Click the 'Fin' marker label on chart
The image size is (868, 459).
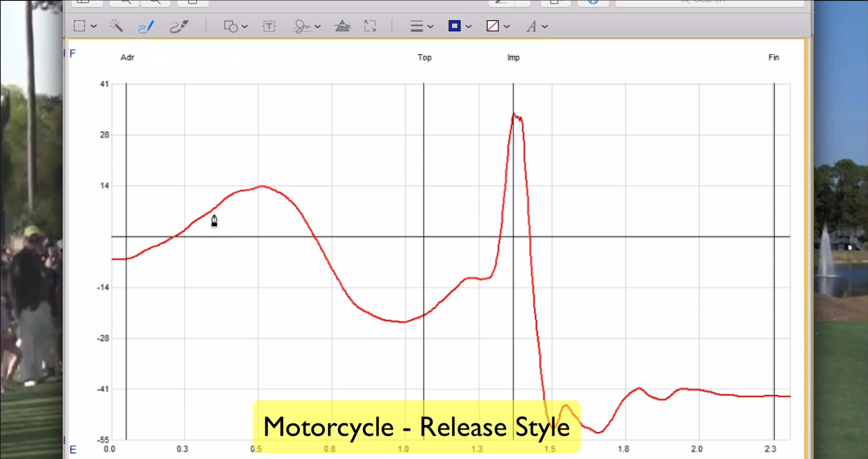(773, 57)
